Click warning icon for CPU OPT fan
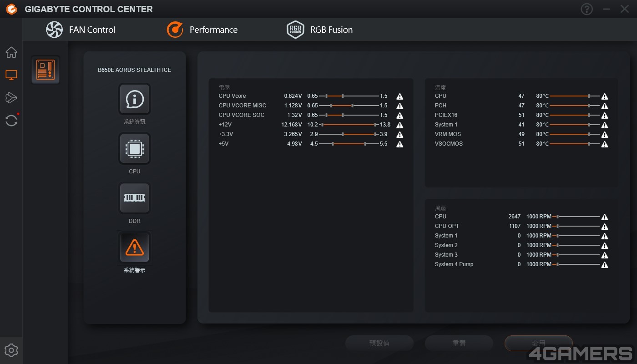This screenshot has width=637, height=364. click(605, 227)
